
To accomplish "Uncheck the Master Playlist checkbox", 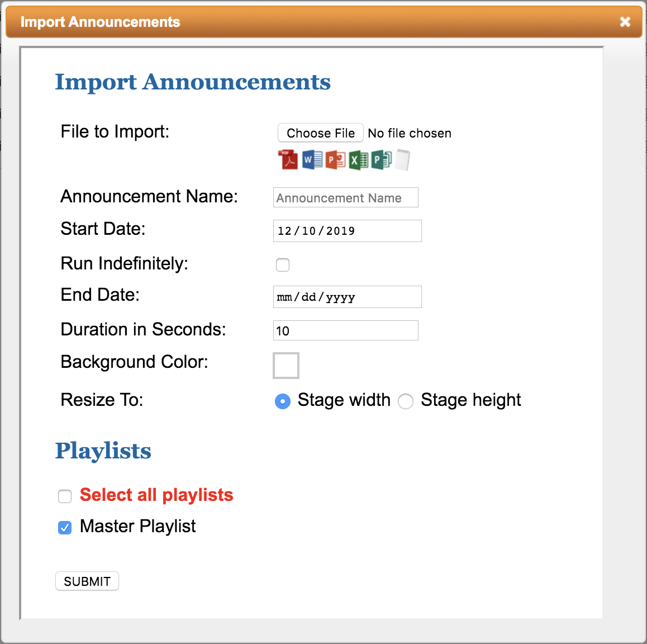I will (x=65, y=528).
